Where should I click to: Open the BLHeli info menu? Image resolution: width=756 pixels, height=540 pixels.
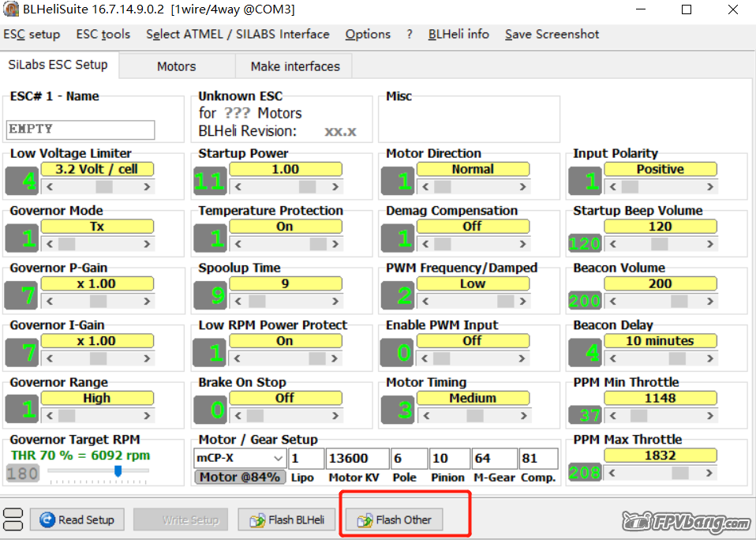pyautogui.click(x=458, y=34)
